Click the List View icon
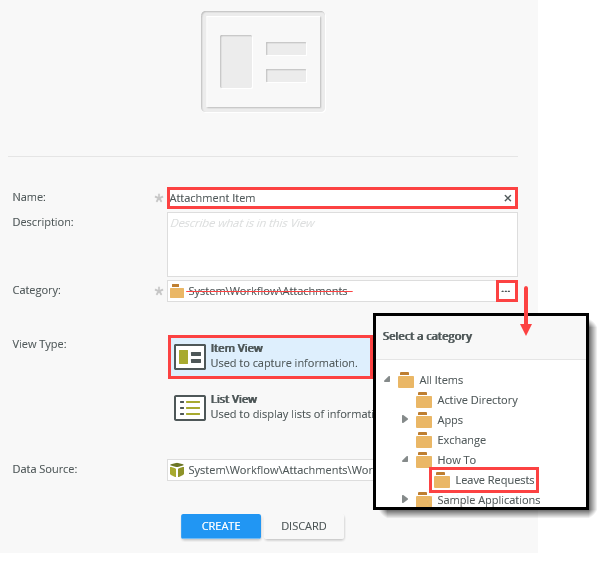The height and width of the screenshot is (564, 604). coord(190,408)
